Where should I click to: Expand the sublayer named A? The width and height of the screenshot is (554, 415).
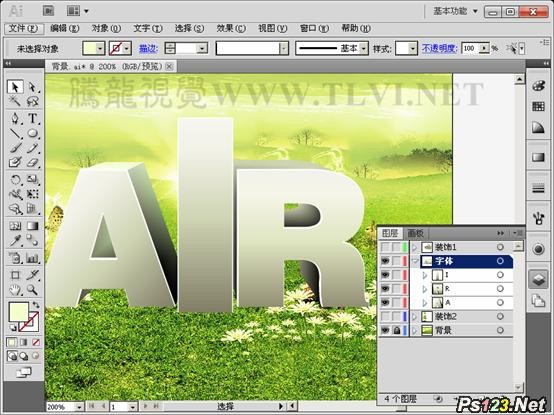click(425, 303)
